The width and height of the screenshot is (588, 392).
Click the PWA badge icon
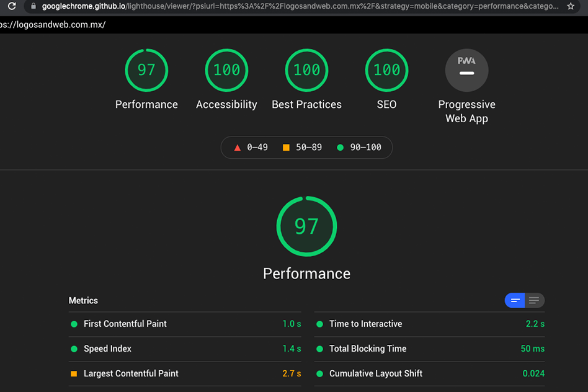pos(466,70)
